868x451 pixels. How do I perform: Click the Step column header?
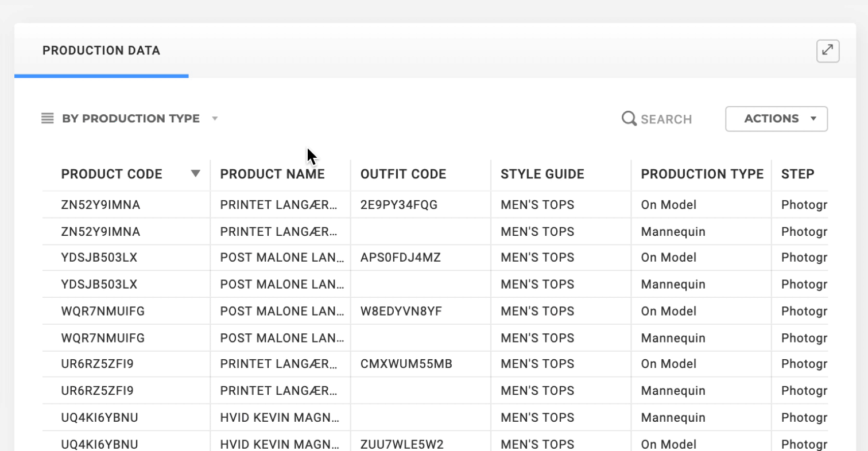797,174
